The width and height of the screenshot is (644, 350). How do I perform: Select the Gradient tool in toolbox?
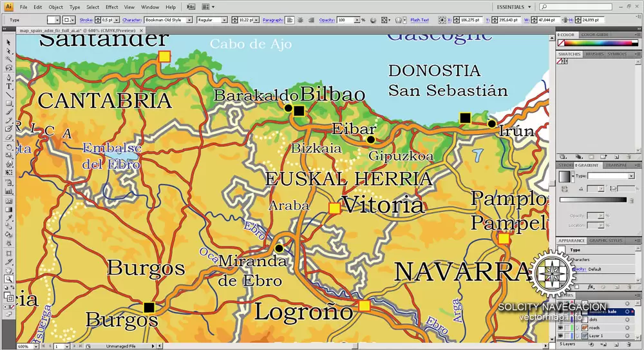tap(8, 209)
